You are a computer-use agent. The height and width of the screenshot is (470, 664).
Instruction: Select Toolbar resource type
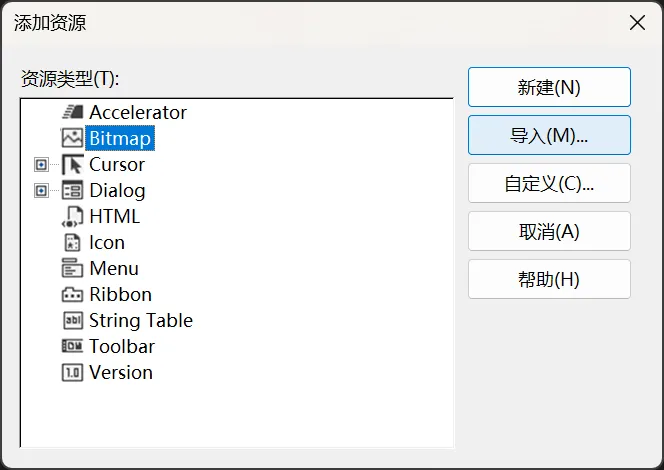click(122, 347)
